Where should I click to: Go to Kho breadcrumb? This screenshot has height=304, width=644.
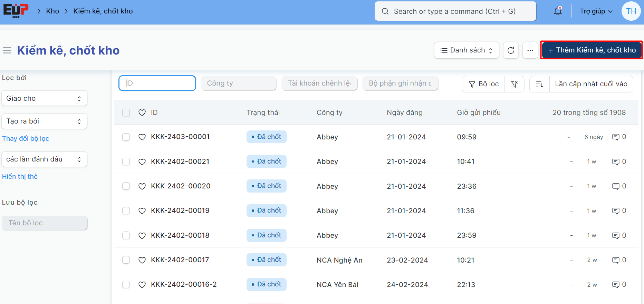(x=52, y=11)
